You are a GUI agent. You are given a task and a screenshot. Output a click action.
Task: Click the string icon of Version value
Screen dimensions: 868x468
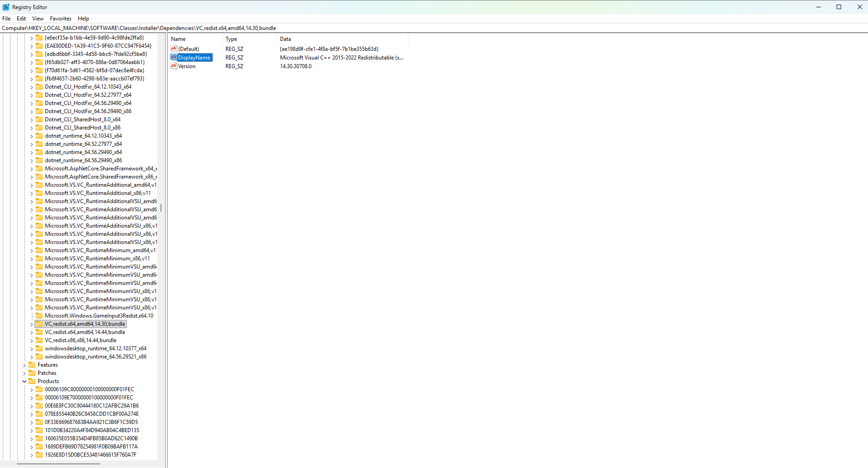(x=173, y=66)
